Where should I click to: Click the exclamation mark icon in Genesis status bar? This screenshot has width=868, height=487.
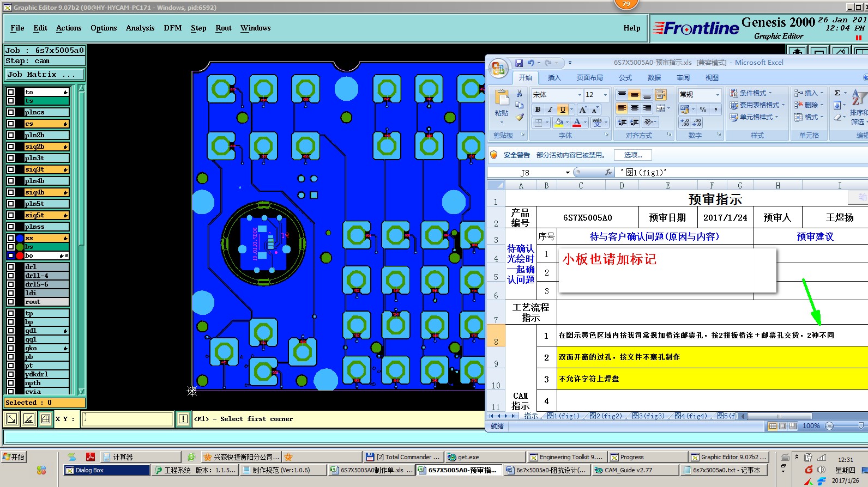(x=183, y=419)
